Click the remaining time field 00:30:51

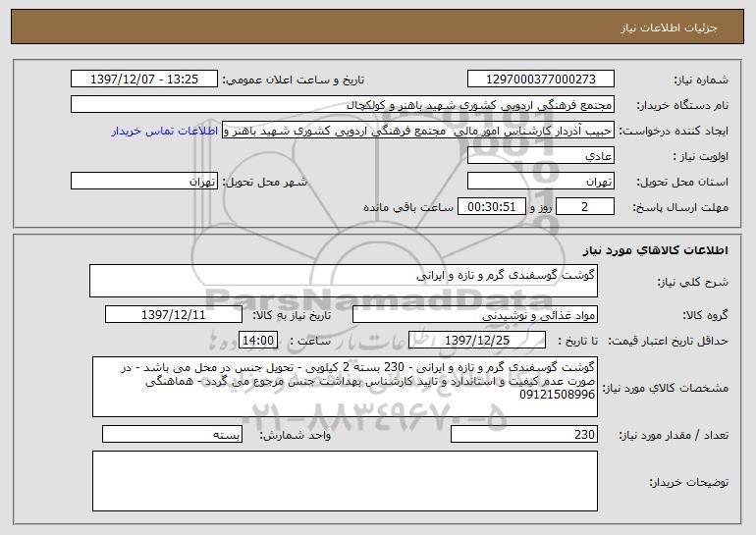491,207
